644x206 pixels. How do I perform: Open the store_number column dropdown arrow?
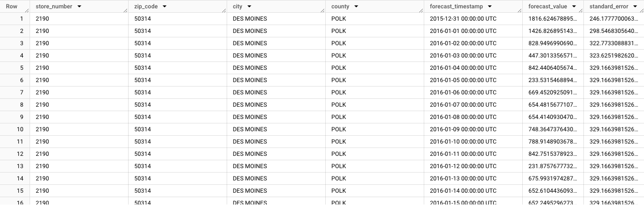click(79, 6)
